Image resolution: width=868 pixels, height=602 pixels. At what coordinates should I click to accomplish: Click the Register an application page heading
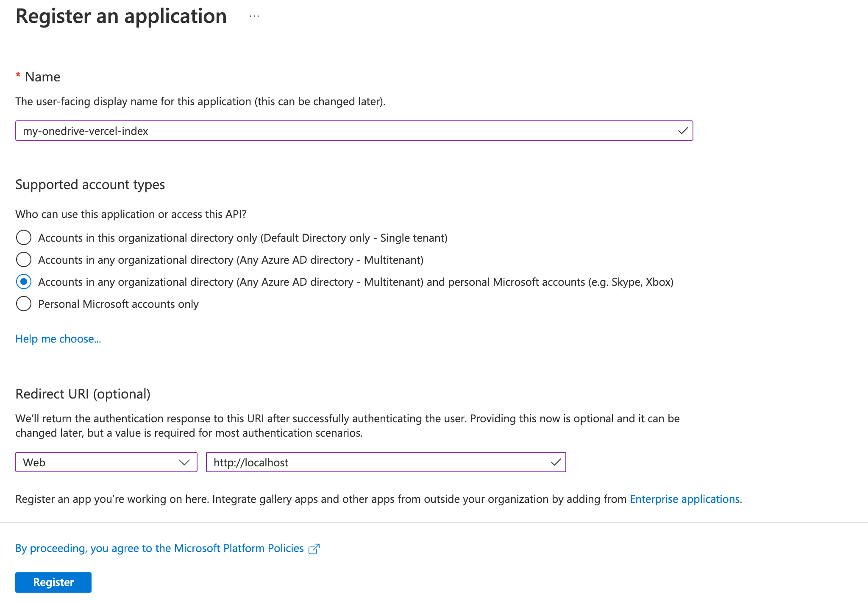[x=121, y=16]
